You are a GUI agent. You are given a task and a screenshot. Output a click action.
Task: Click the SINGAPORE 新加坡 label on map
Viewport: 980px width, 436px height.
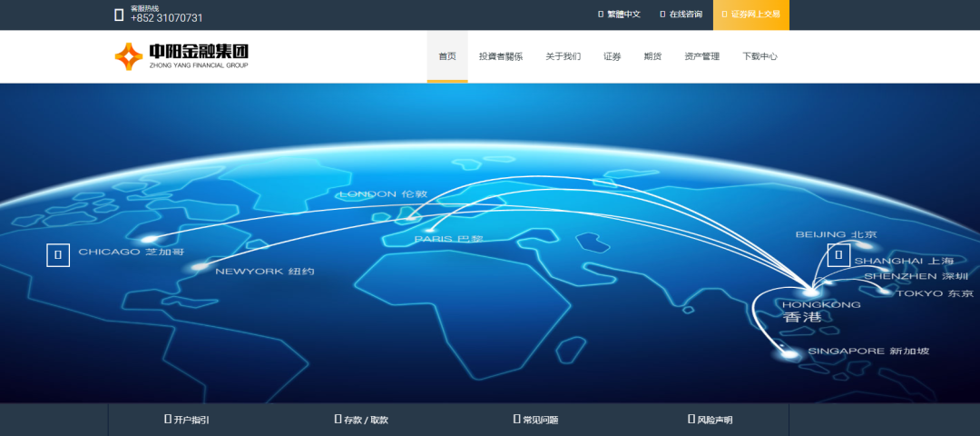click(x=868, y=351)
